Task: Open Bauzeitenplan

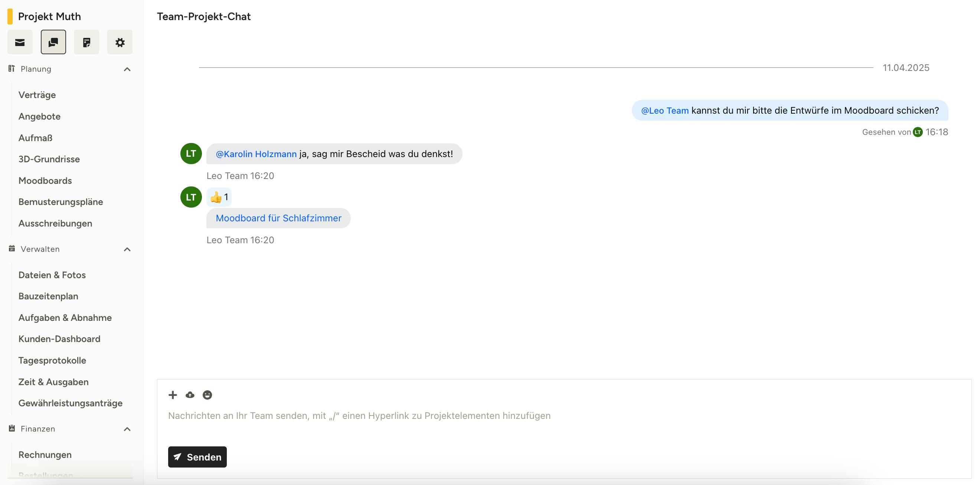Action: (x=48, y=296)
